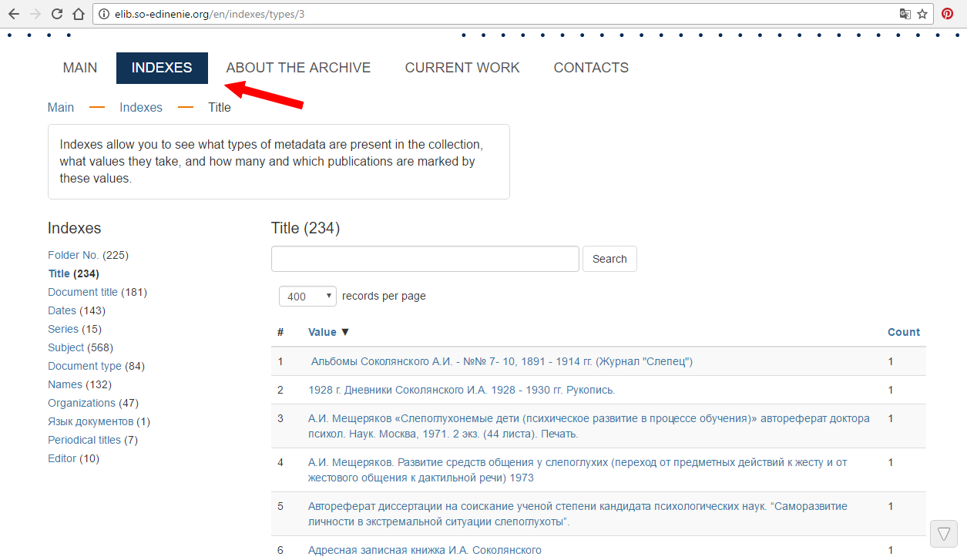Select the Folder No. index
The height and width of the screenshot is (560, 967).
[73, 255]
